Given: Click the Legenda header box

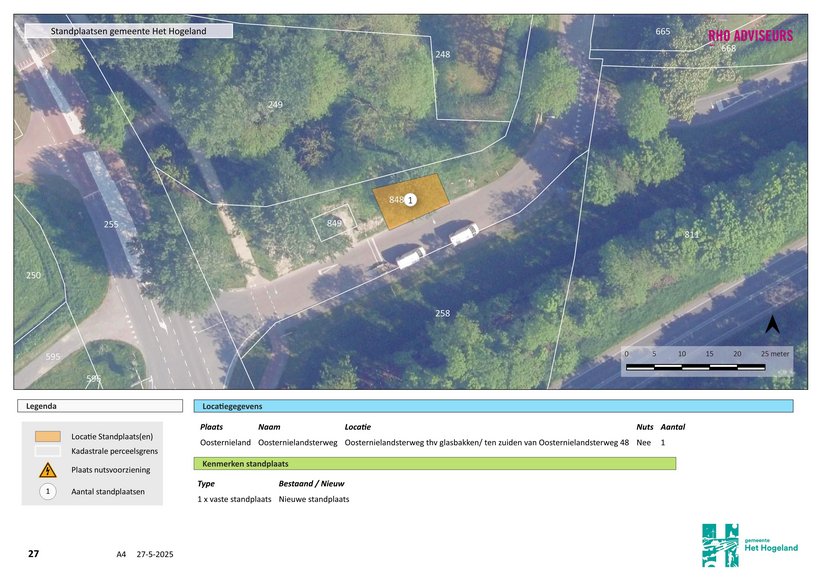Looking at the screenshot, I should coord(101,407).
